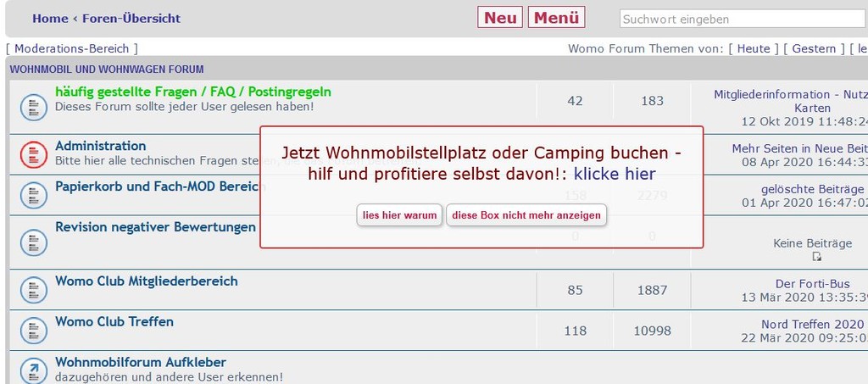Click the Womo Club Mitgliederbereich forum icon
Image resolution: width=868 pixels, height=384 pixels.
pyautogui.click(x=34, y=289)
